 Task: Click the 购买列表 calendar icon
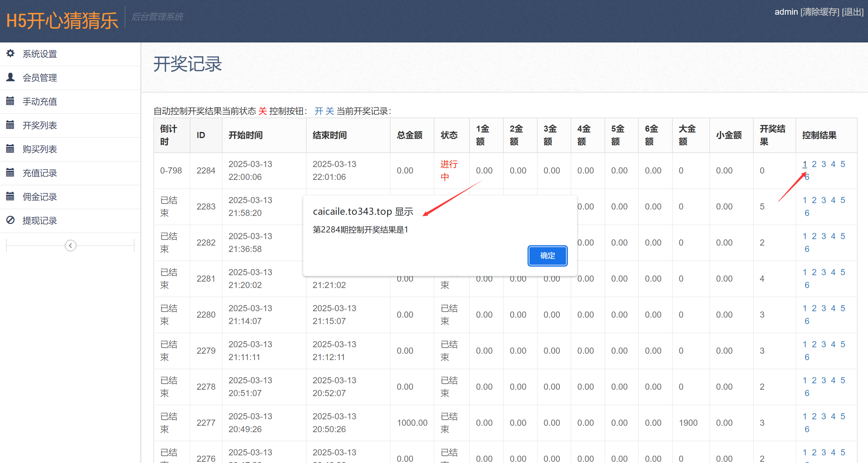pos(10,149)
